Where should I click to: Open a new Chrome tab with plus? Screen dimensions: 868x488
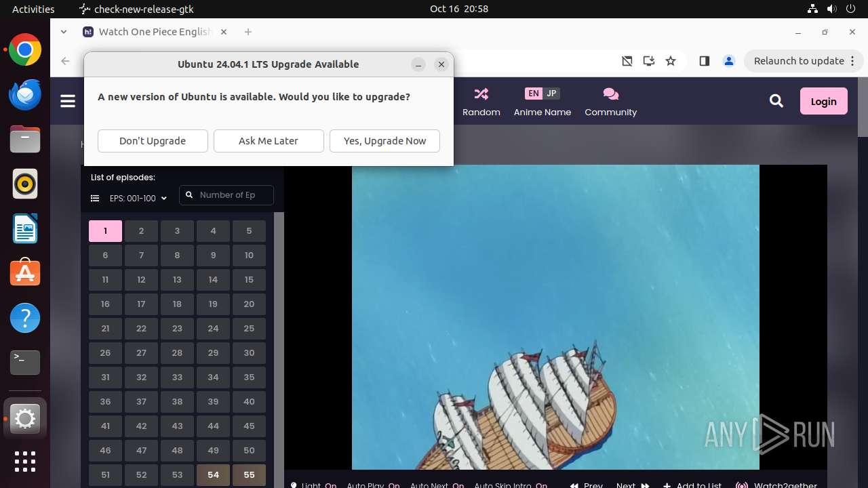pyautogui.click(x=248, y=32)
